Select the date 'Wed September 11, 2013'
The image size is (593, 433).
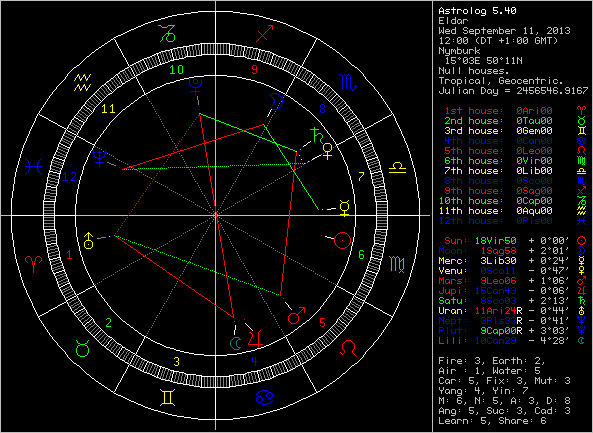(x=504, y=31)
